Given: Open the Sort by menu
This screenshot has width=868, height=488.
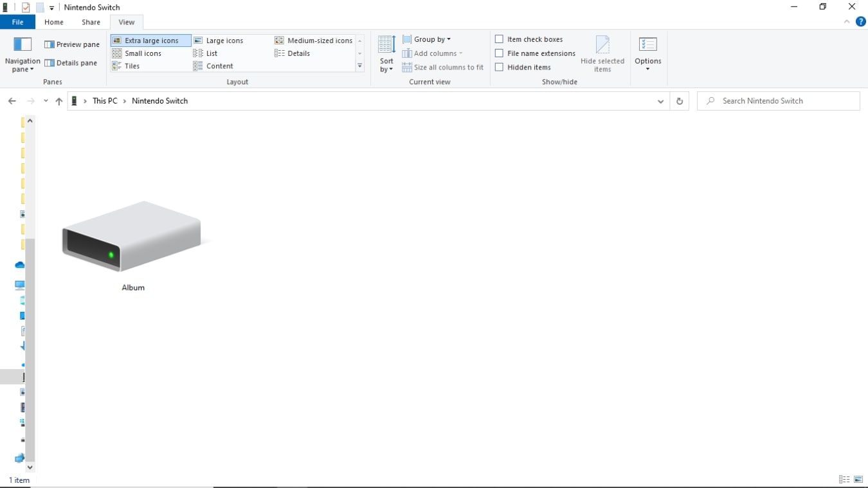Looking at the screenshot, I should 386,55.
